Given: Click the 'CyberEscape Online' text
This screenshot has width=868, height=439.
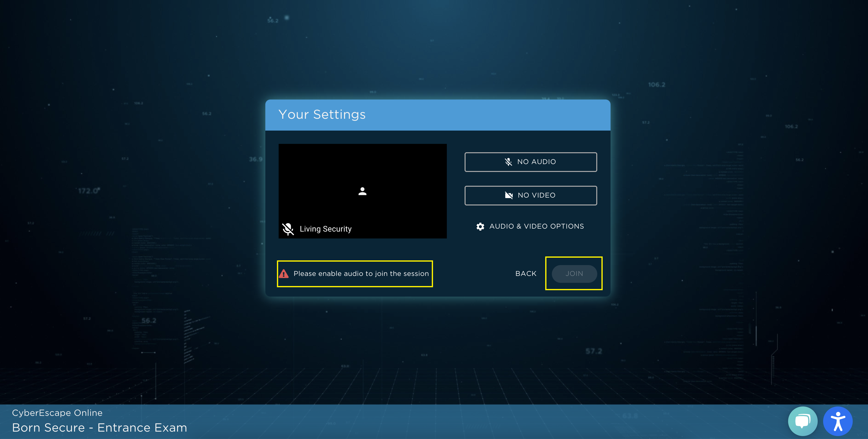Looking at the screenshot, I should 57,413.
